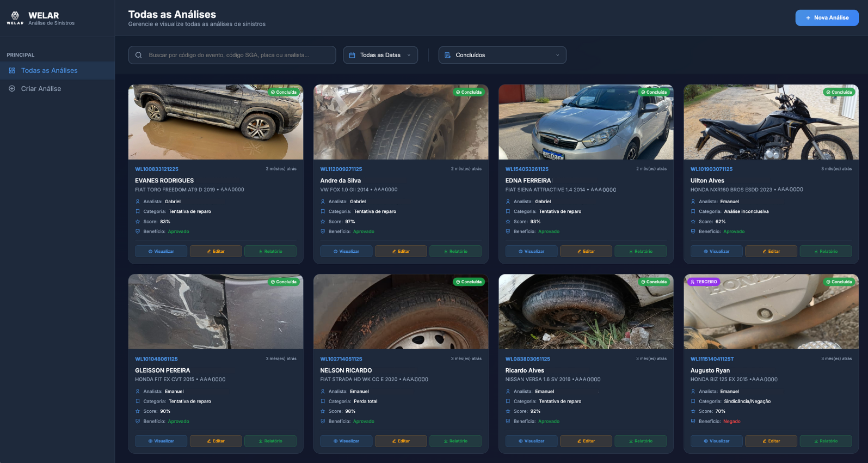Open the EDNA FERREIRA silver Siena thumbnail
This screenshot has width=868, height=463.
[586, 122]
